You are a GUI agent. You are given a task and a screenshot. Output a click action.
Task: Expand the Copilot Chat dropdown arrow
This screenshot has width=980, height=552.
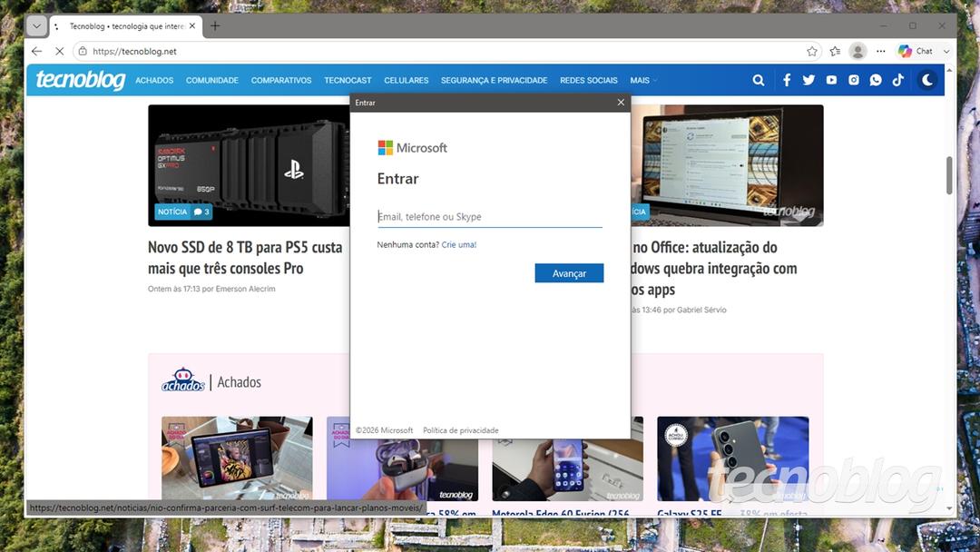point(946,51)
